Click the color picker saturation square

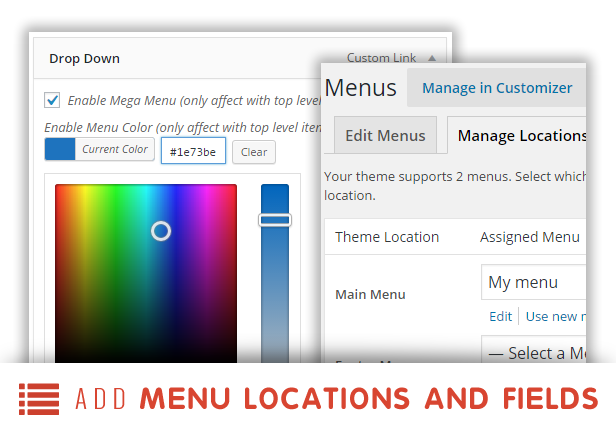pos(146,273)
